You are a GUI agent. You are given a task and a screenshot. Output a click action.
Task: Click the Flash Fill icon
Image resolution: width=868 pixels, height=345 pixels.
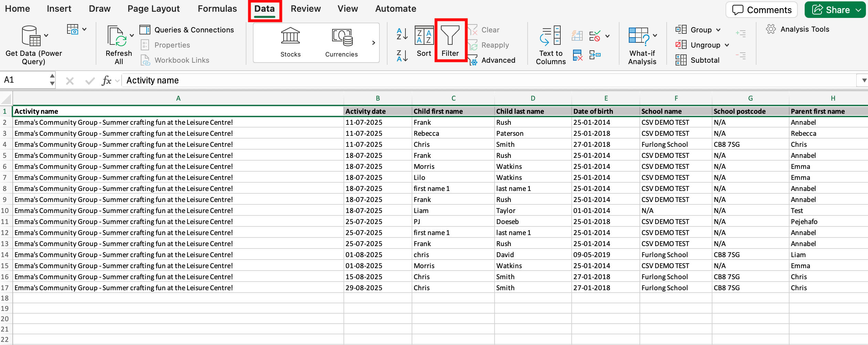coord(577,35)
